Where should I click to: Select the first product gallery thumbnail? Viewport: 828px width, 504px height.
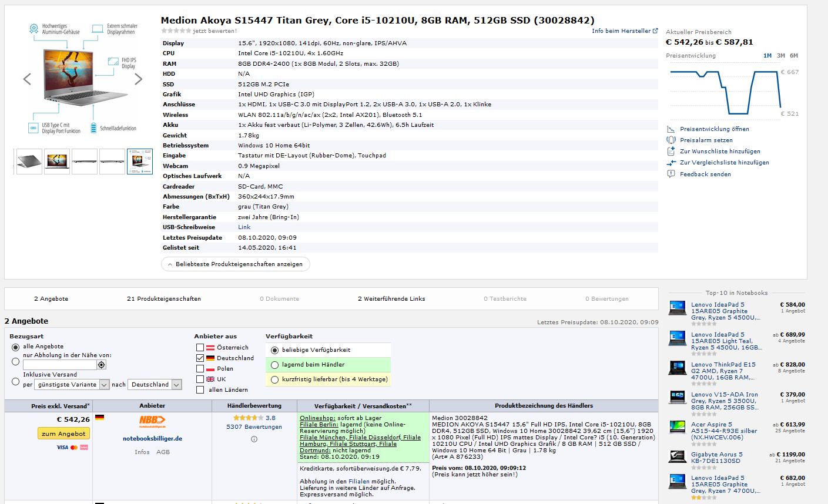(29, 162)
